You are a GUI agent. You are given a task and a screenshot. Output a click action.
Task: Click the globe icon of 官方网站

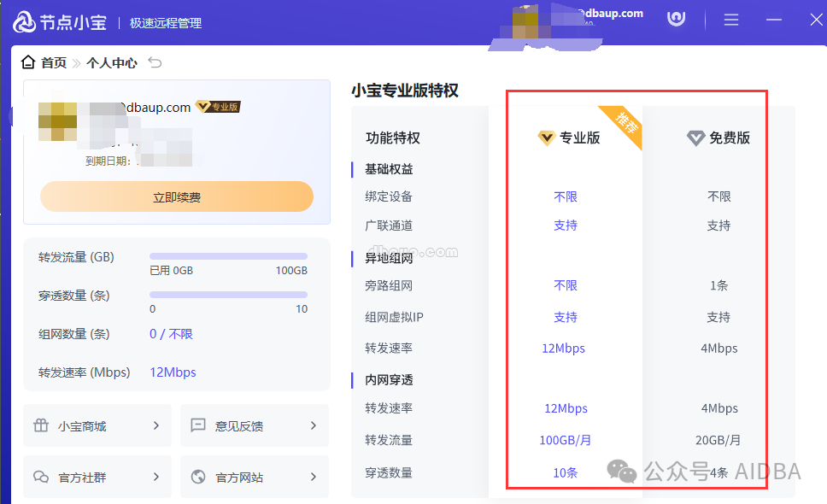(x=198, y=477)
